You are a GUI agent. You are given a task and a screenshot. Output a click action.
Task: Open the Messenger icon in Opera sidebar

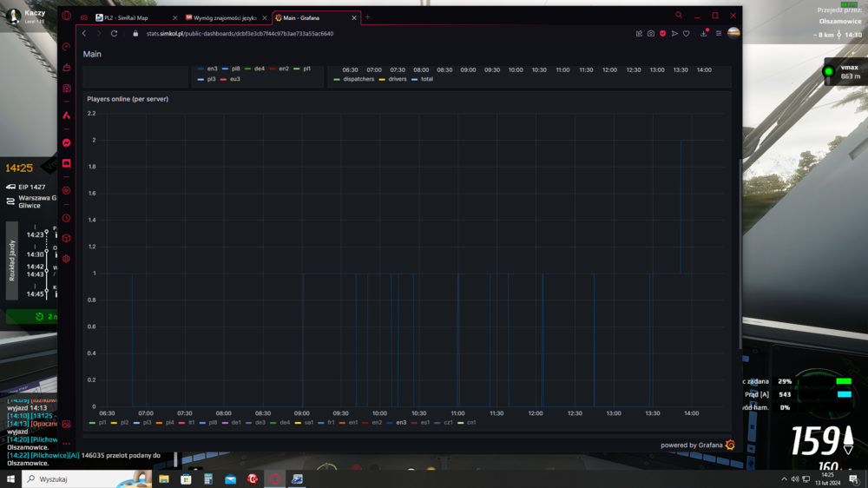[67, 142]
